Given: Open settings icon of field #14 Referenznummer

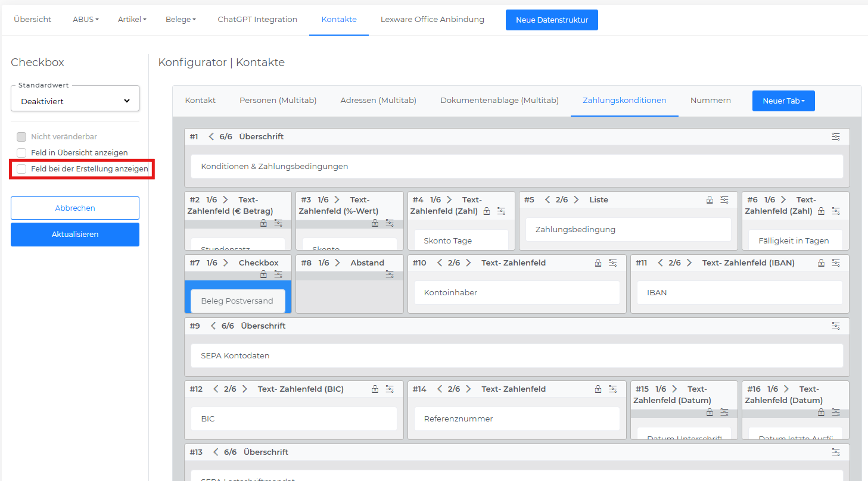Looking at the screenshot, I should [612, 389].
